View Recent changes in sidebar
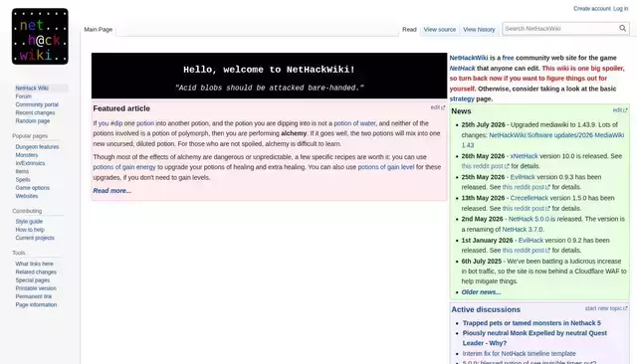The height and width of the screenshot is (364, 637). point(35,112)
